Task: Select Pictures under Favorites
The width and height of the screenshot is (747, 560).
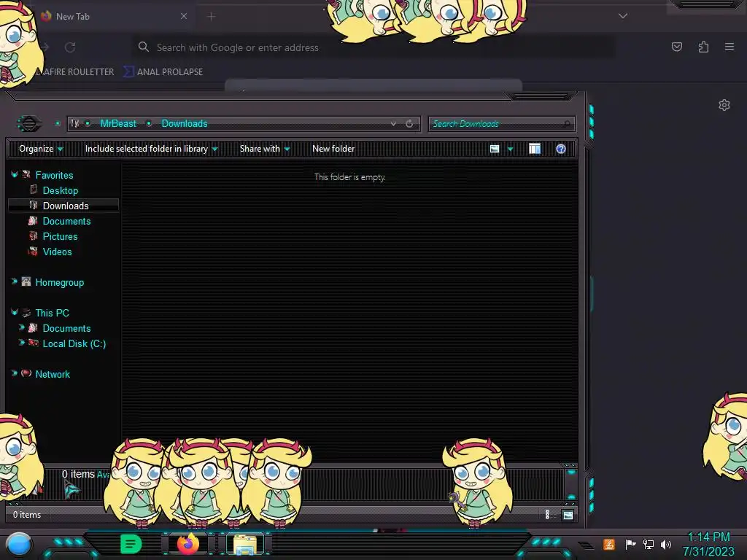Action: point(60,236)
